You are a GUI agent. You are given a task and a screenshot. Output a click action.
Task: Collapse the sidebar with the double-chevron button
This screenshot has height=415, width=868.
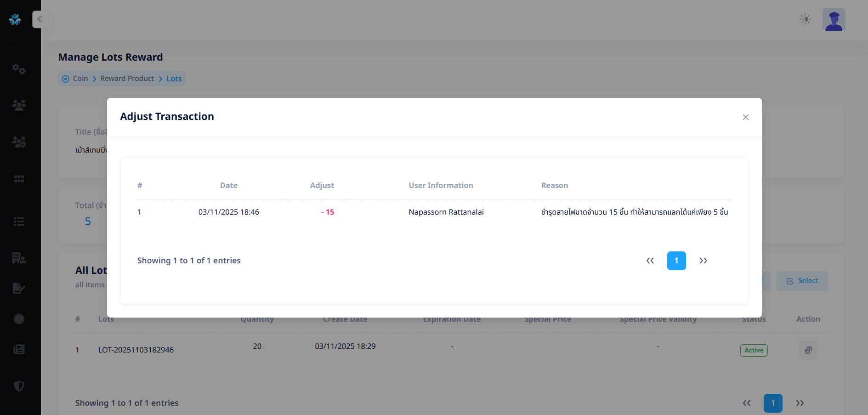click(40, 19)
